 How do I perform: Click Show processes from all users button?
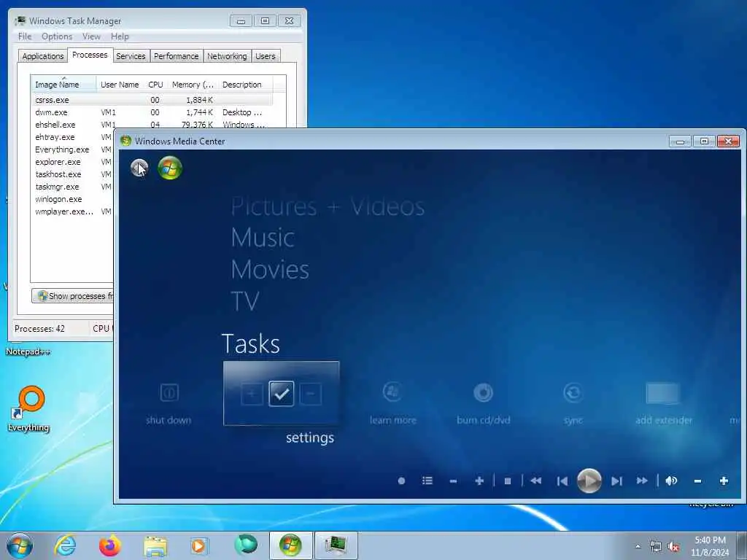click(x=73, y=296)
